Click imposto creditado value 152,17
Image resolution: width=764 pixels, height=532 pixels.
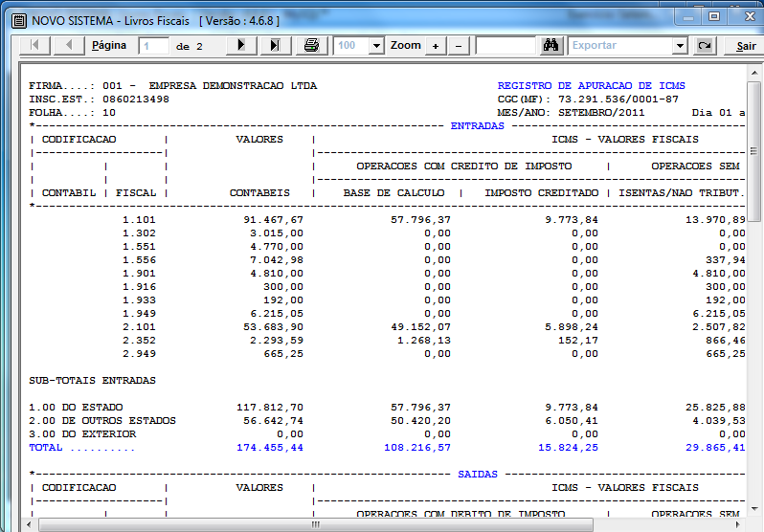pyautogui.click(x=578, y=341)
